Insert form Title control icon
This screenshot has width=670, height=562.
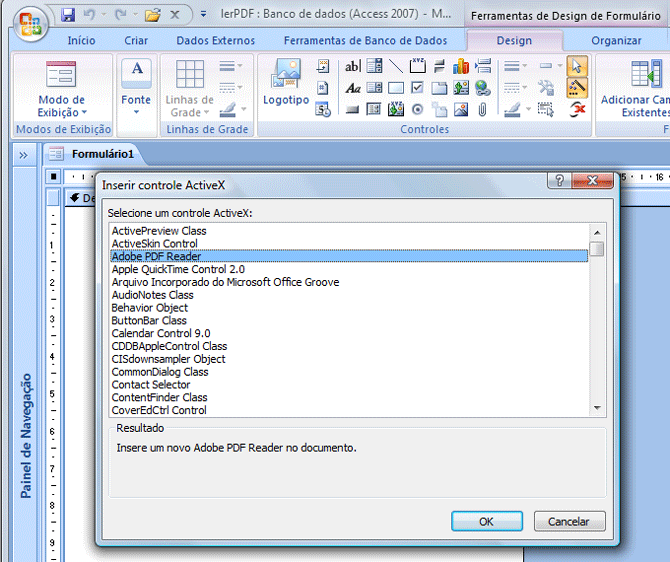click(323, 66)
